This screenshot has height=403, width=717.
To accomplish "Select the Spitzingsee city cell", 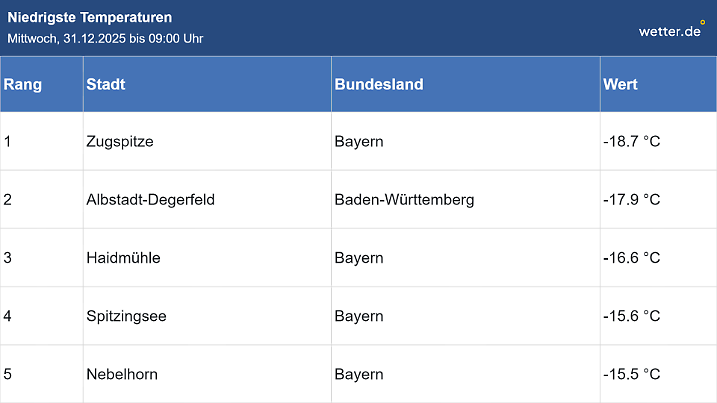I will [127, 316].
